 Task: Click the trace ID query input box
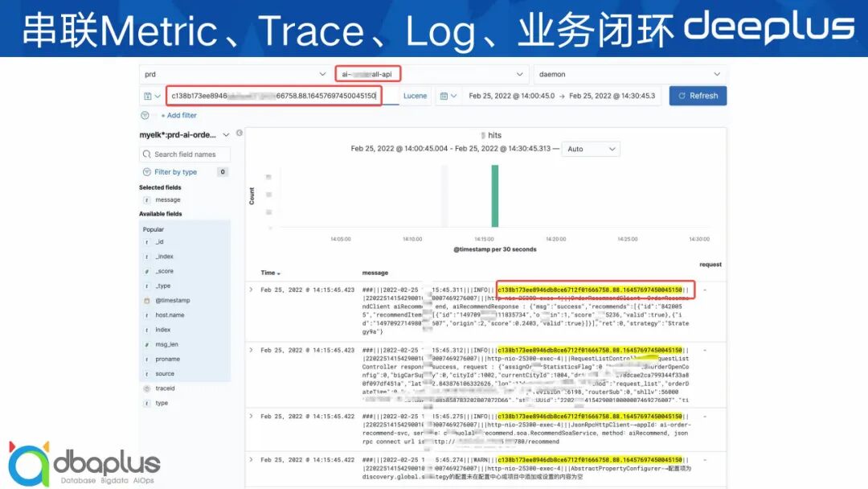click(274, 96)
